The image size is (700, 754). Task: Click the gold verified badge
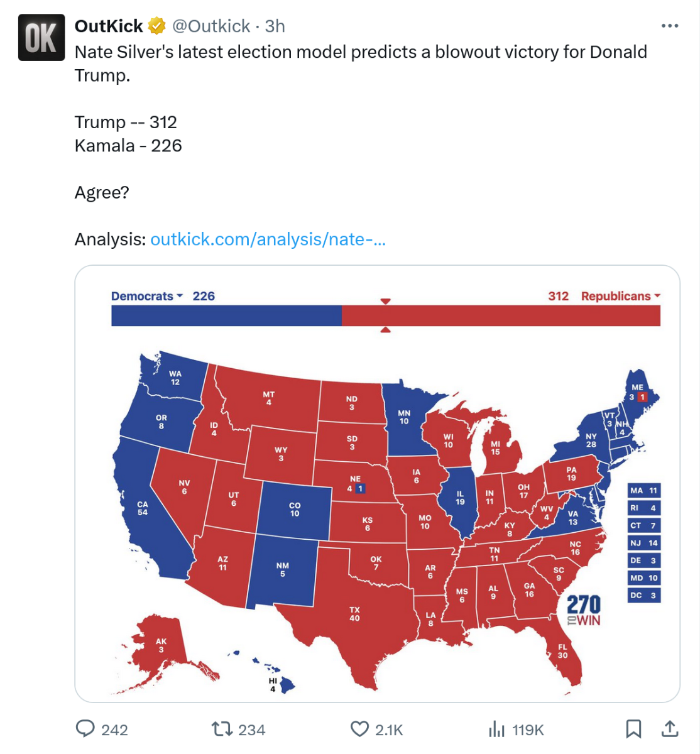156,26
